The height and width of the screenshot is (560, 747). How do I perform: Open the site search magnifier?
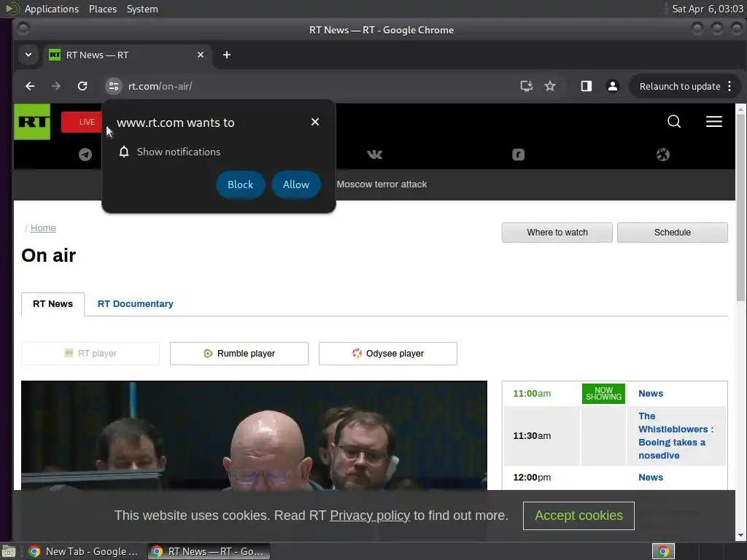point(674,122)
